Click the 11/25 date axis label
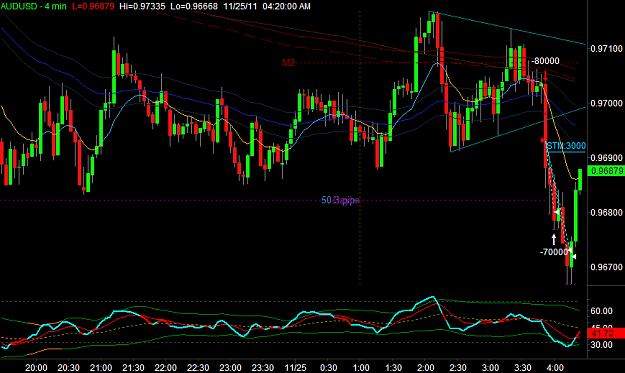 (x=295, y=367)
